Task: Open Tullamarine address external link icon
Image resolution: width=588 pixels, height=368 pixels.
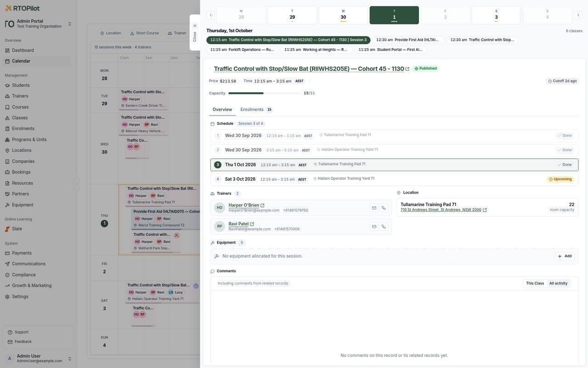Action: click(x=485, y=210)
